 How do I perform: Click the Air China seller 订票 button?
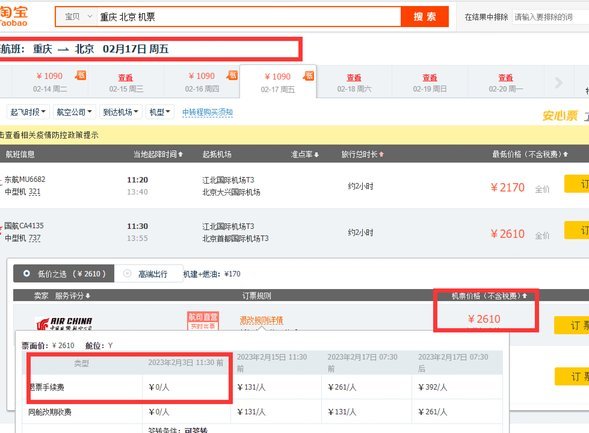[572, 325]
